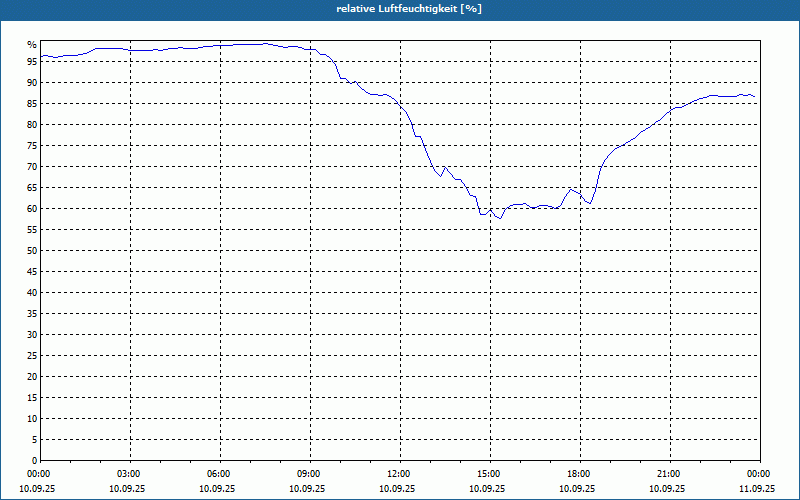Click the time label '09:00'
The width and height of the screenshot is (800, 500).
(311, 474)
